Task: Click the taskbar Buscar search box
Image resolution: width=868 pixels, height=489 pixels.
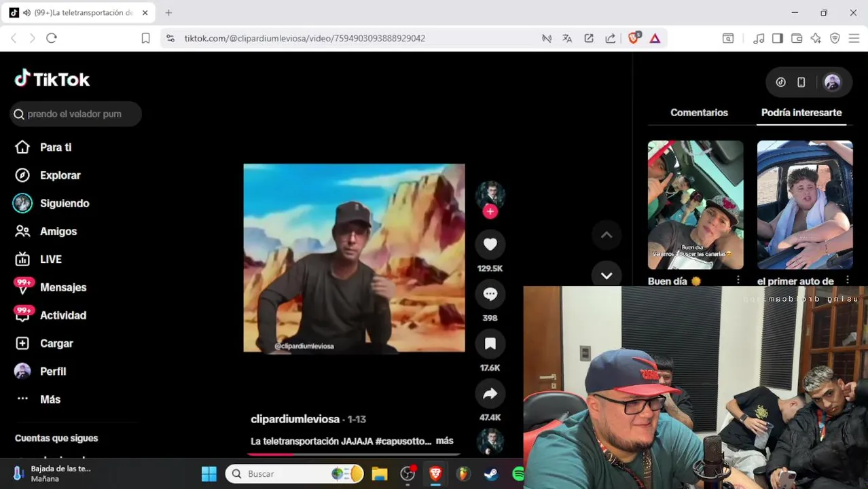Action: [295, 474]
